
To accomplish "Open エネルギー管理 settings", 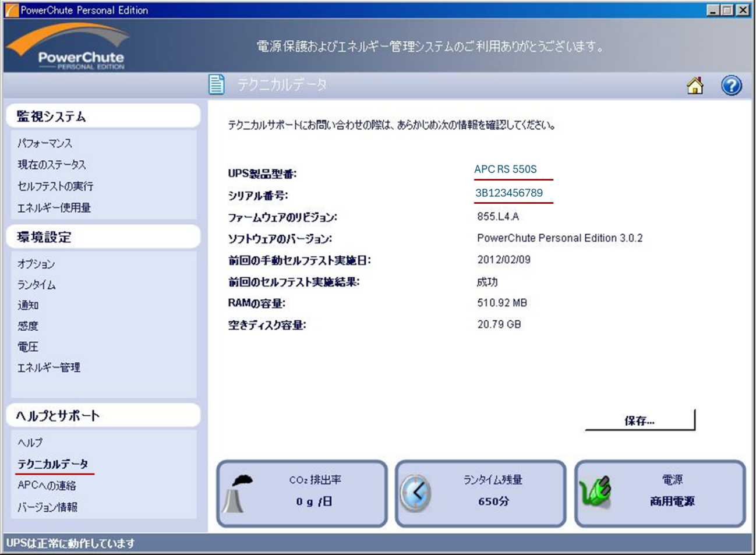I will point(49,367).
